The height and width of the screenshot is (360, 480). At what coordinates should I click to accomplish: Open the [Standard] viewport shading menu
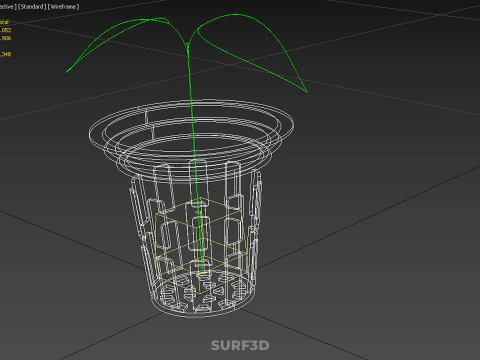pyautogui.click(x=32, y=7)
